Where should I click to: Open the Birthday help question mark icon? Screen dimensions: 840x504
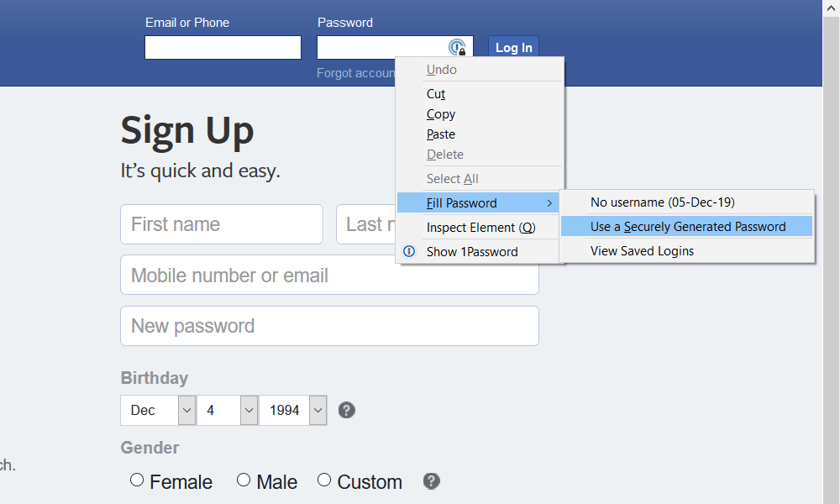pyautogui.click(x=347, y=410)
